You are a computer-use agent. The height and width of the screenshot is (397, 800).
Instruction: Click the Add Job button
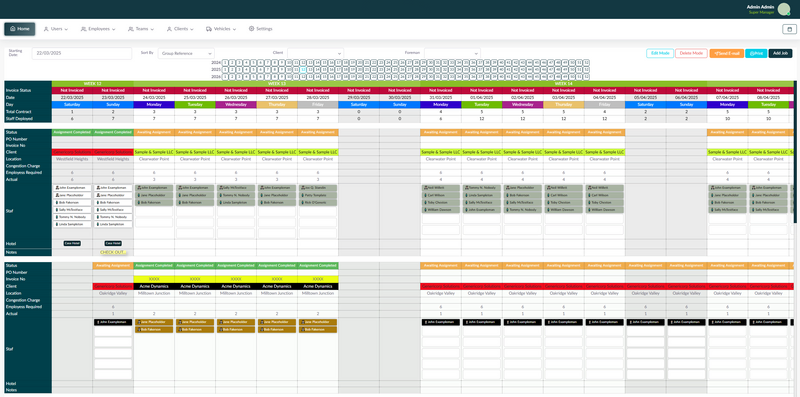pyautogui.click(x=781, y=53)
